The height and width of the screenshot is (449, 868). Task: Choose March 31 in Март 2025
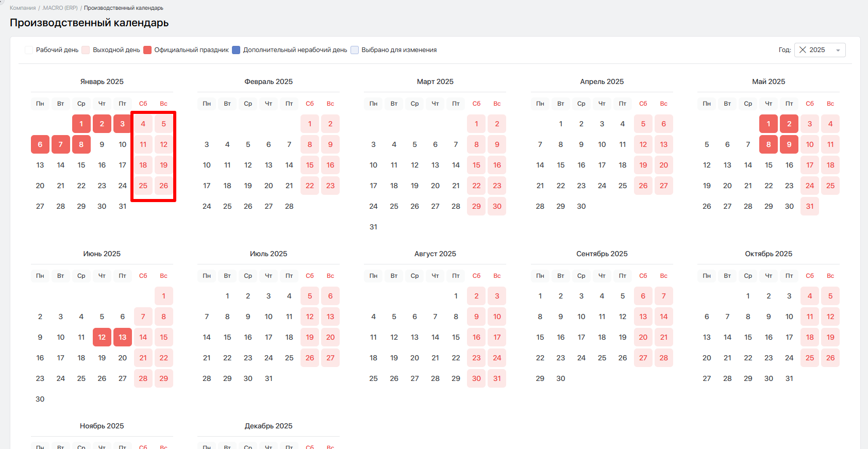[x=373, y=227]
